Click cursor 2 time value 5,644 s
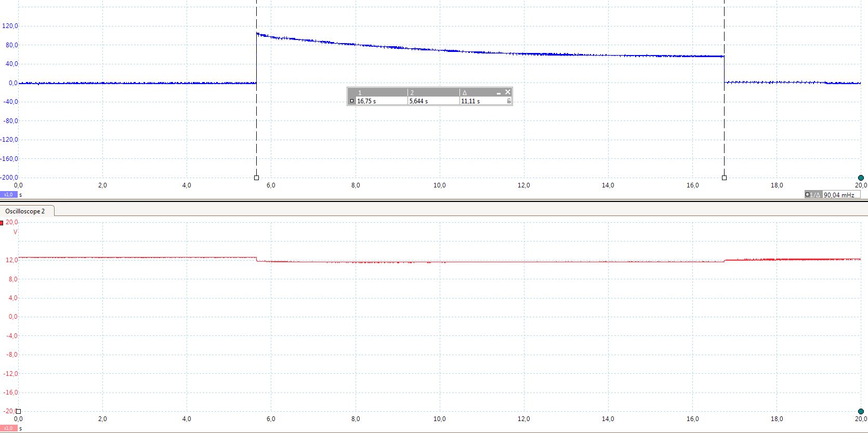 tap(418, 101)
